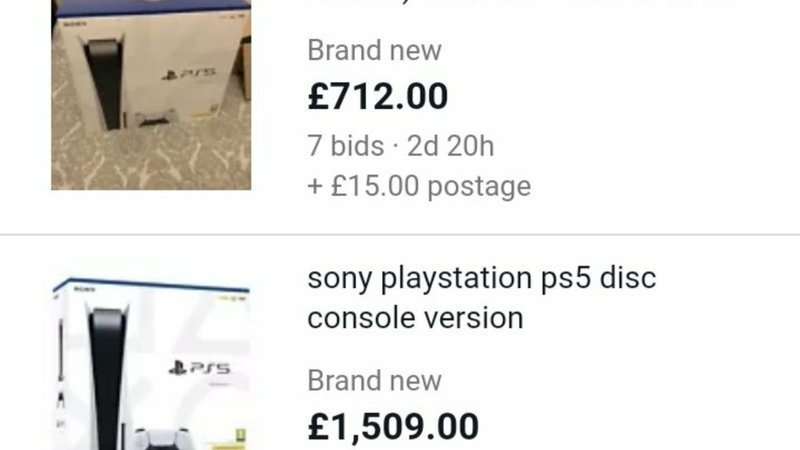
Task: Open the PS5 box photo on carpet
Action: [x=151, y=95]
